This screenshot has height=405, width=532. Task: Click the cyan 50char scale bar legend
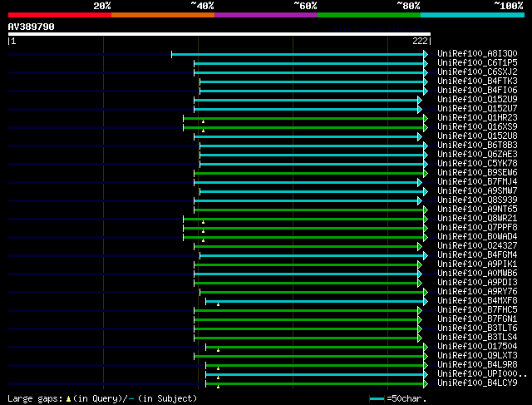point(377,399)
